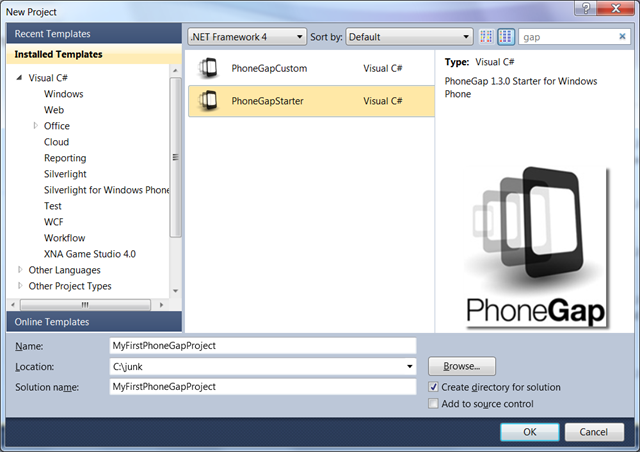This screenshot has width=640, height=452.
Task: Switch to small icons view
Action: point(486,37)
